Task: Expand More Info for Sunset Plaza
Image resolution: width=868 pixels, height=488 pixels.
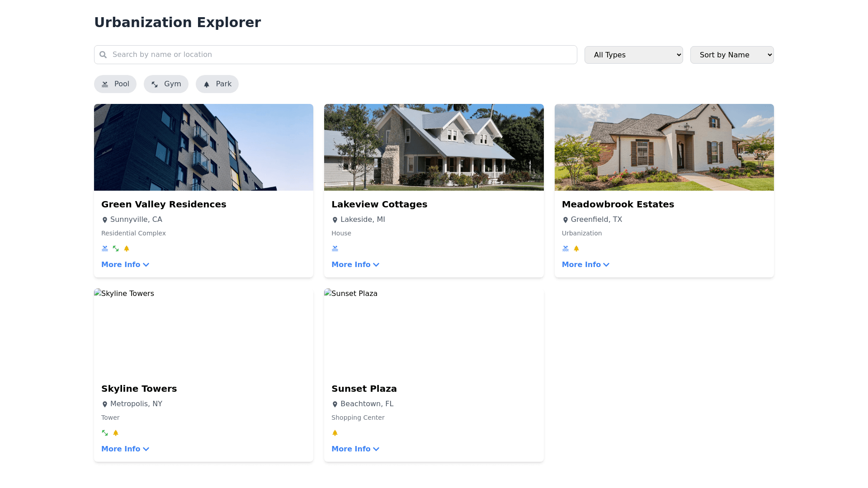Action: [355, 449]
